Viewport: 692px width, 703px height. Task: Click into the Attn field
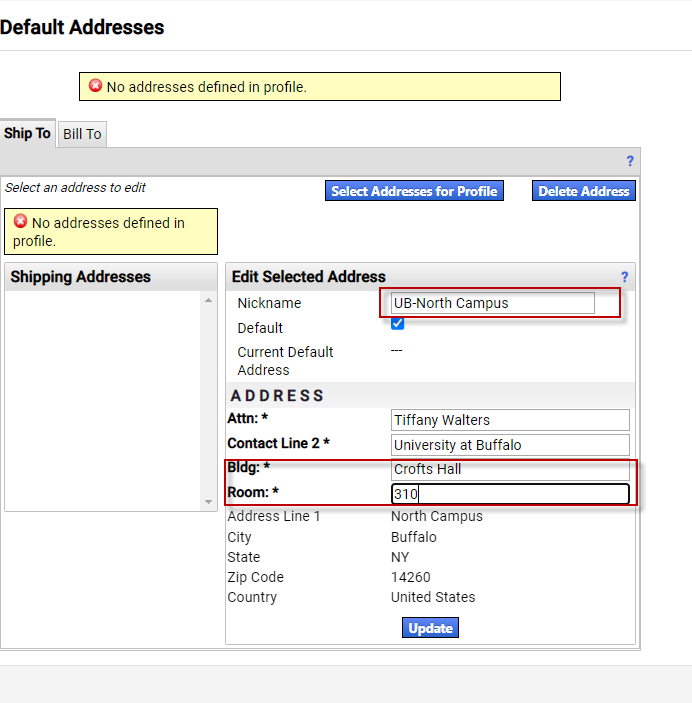click(510, 420)
